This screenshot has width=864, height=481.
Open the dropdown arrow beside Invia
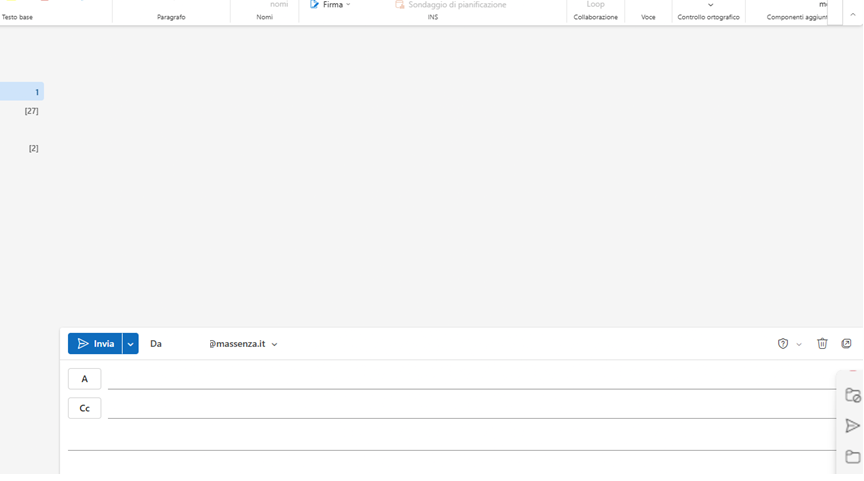point(131,344)
